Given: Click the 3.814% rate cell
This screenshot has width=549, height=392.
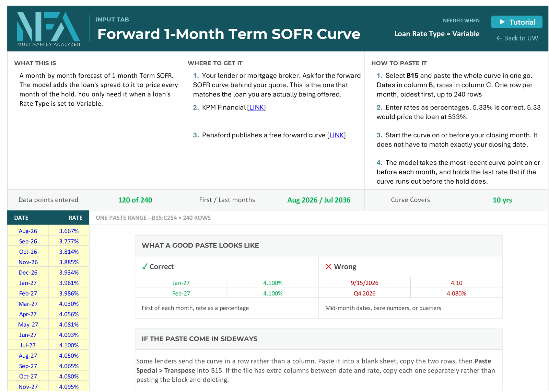Looking at the screenshot, I should pyautogui.click(x=69, y=252).
